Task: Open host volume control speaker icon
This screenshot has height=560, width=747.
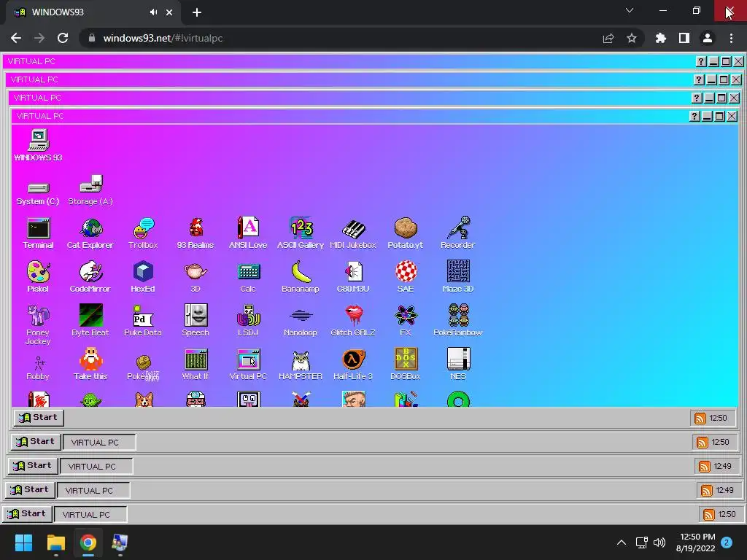Action: [659, 542]
